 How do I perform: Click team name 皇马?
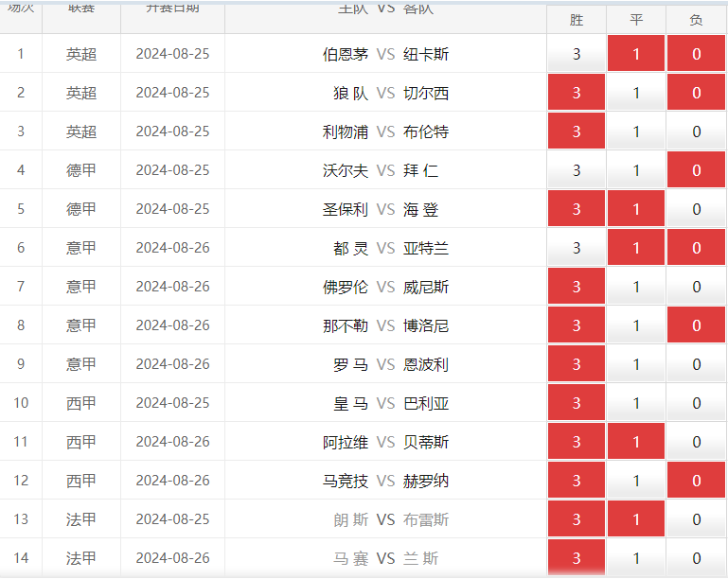pyautogui.click(x=351, y=404)
